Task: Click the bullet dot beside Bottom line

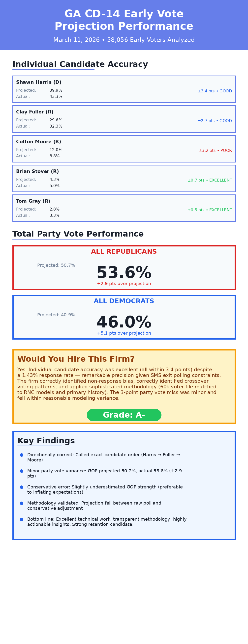Action: point(22,519)
